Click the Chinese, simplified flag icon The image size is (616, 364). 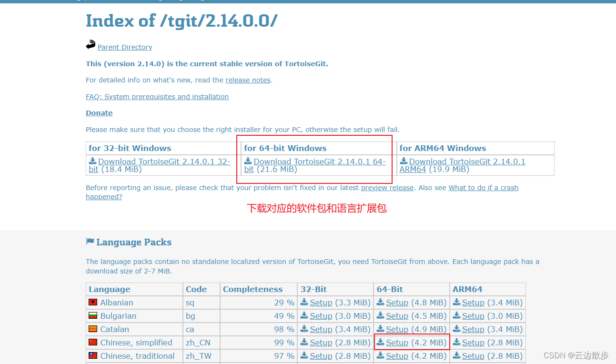click(x=93, y=342)
